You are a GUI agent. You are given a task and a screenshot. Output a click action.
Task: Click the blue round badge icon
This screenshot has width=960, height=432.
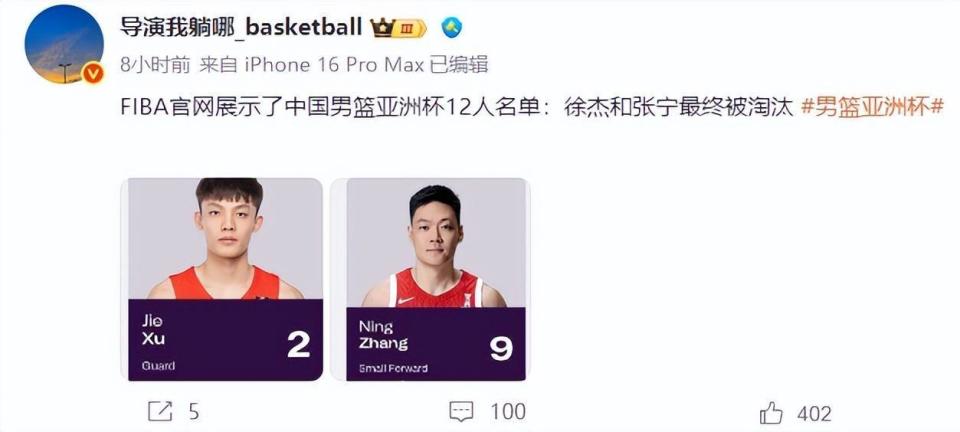click(x=452, y=28)
